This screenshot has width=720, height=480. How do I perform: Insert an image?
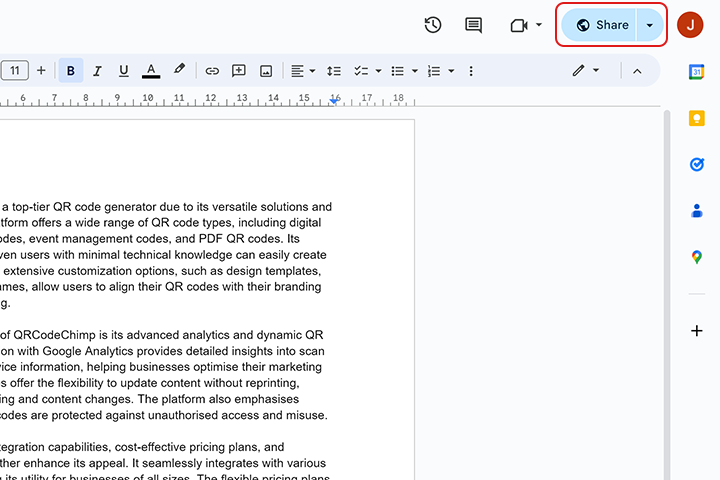(266, 71)
